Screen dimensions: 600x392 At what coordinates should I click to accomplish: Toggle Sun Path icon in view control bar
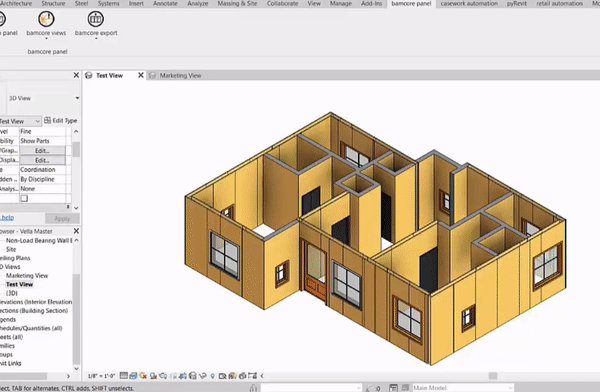[x=143, y=376]
